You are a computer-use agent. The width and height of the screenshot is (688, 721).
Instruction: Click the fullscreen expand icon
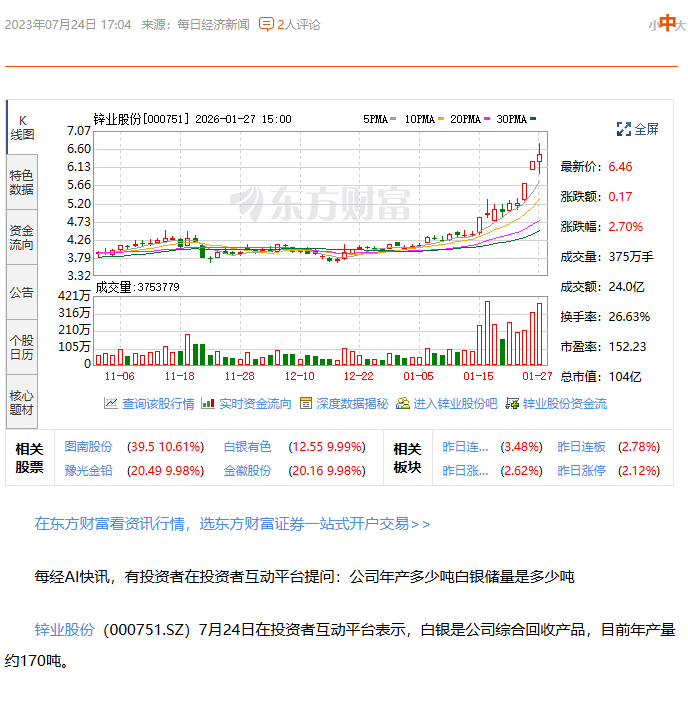(624, 129)
